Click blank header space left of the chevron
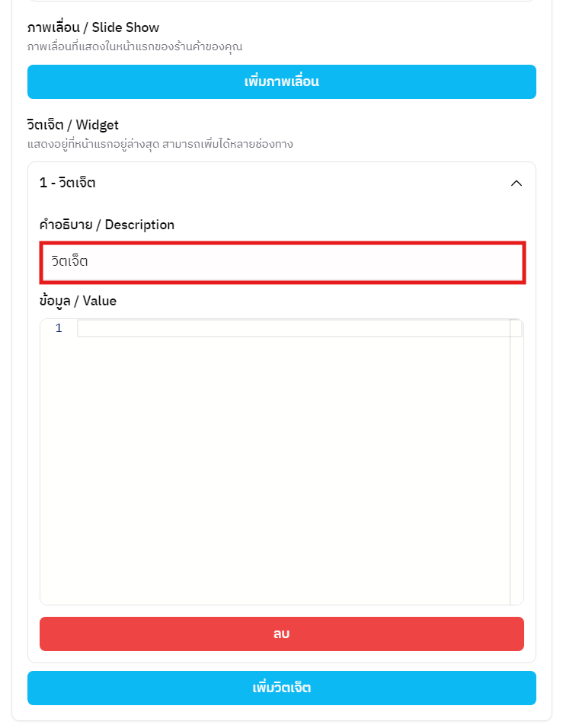This screenshot has height=728, width=563. click(305, 184)
